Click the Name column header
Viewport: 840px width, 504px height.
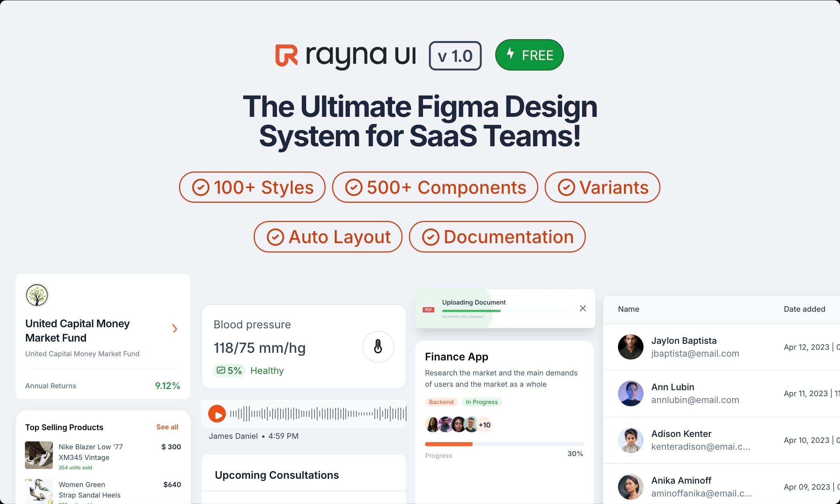[x=628, y=309]
